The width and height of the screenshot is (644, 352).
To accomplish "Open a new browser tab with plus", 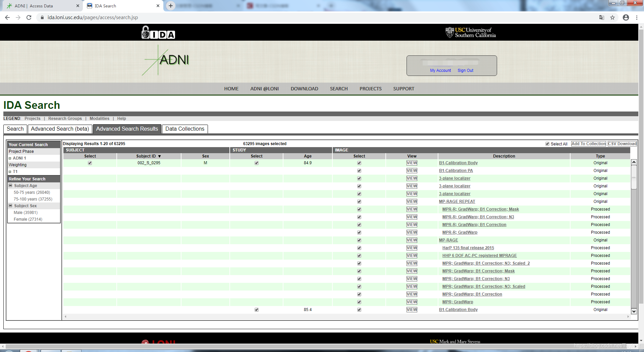I will tap(171, 6).
